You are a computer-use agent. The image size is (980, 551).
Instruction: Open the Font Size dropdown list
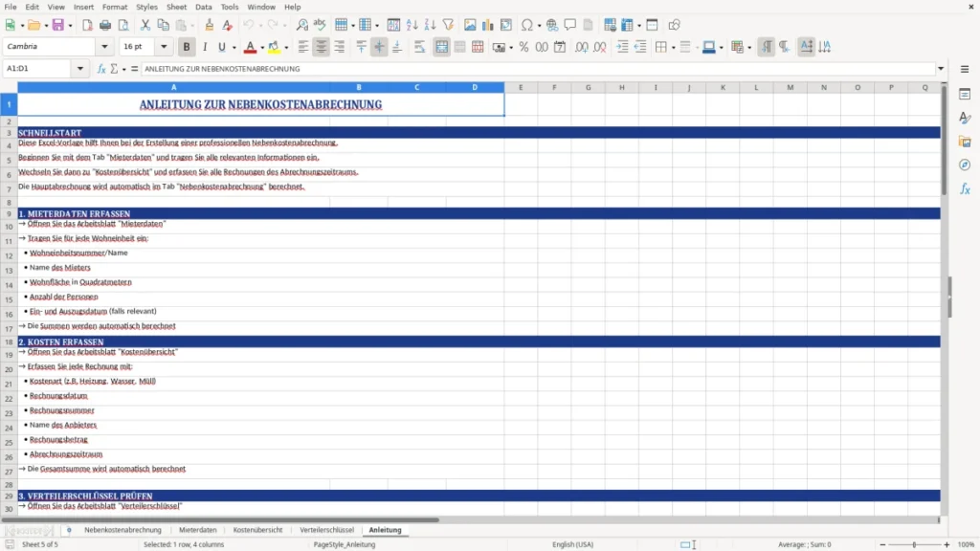click(x=164, y=47)
